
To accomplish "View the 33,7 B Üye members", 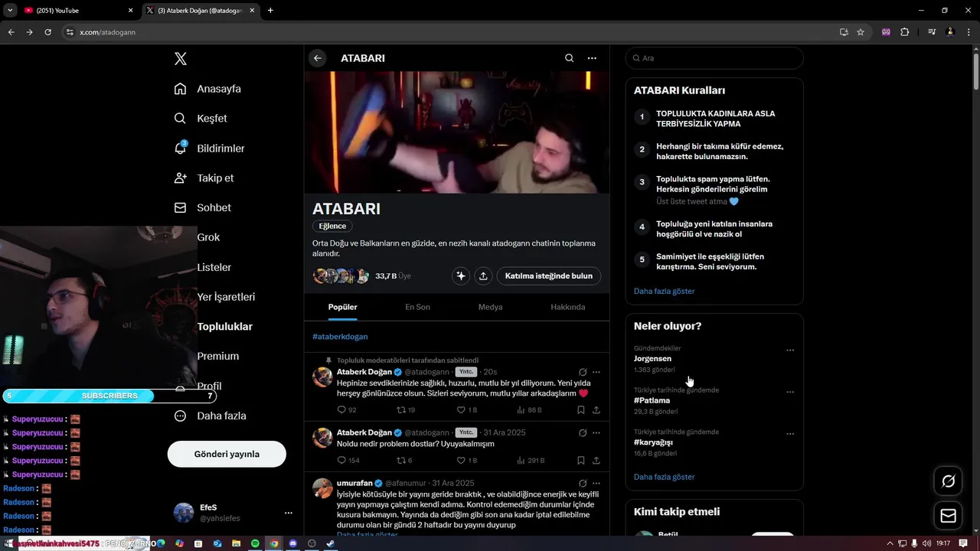I will 393,276.
